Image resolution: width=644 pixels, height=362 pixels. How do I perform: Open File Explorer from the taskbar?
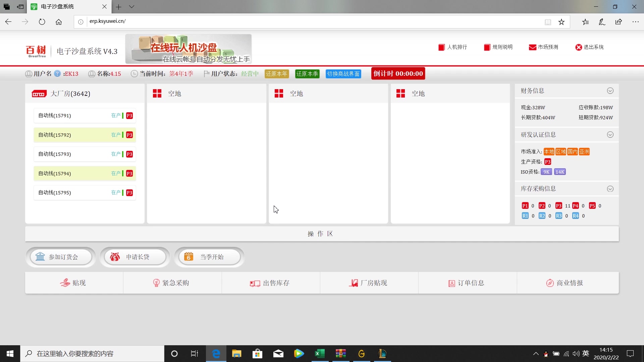(x=236, y=353)
